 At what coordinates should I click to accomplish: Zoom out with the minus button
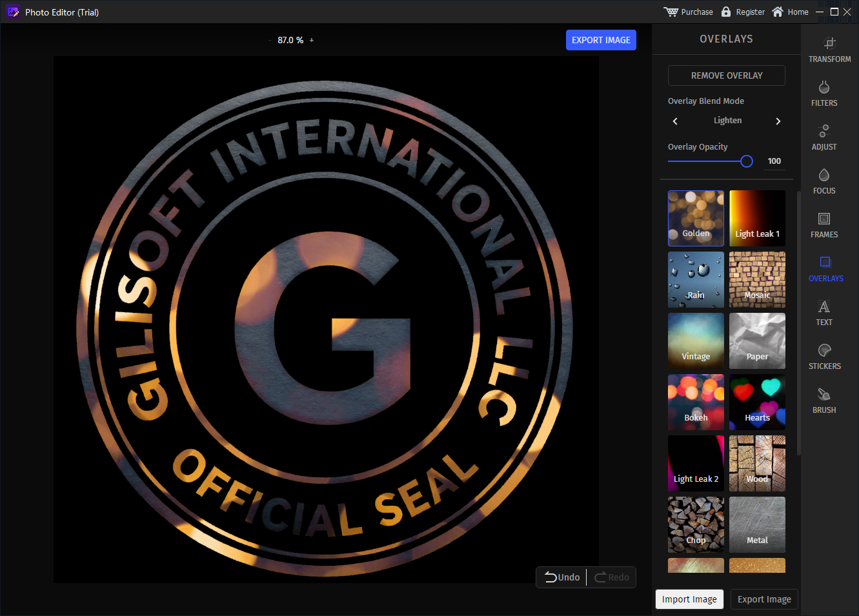tap(270, 40)
